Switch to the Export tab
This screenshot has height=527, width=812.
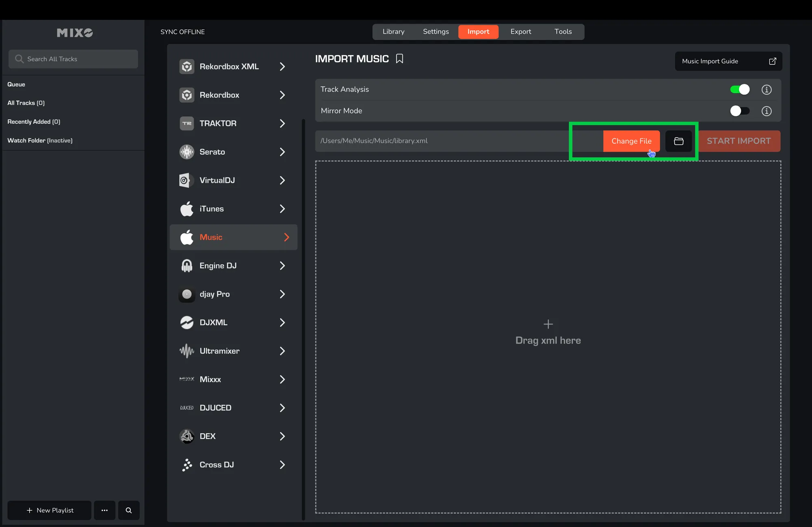[x=520, y=32]
